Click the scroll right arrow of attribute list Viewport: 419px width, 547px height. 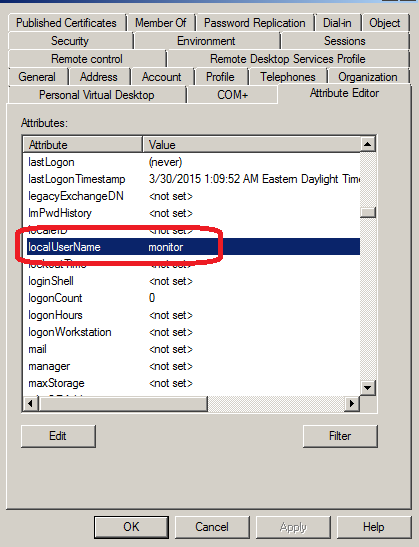coord(352,404)
